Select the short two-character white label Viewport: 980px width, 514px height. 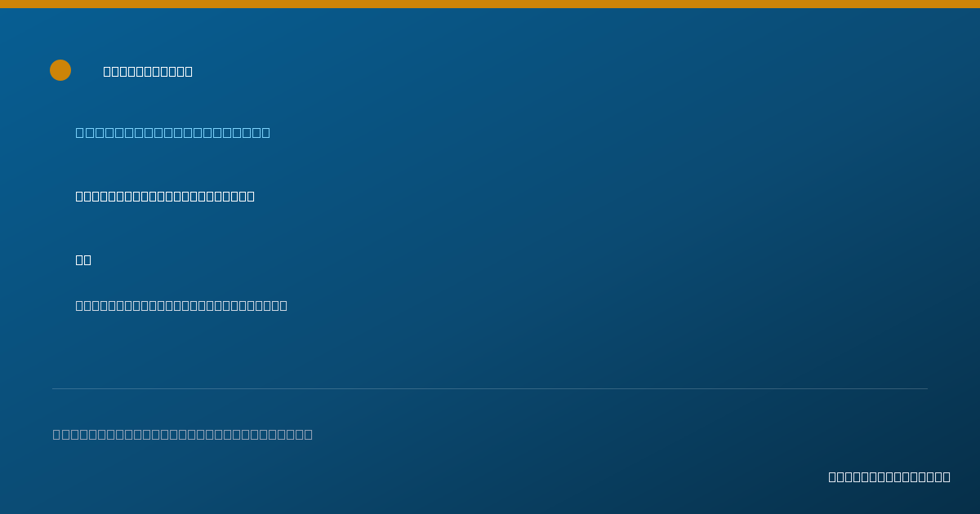(x=83, y=259)
